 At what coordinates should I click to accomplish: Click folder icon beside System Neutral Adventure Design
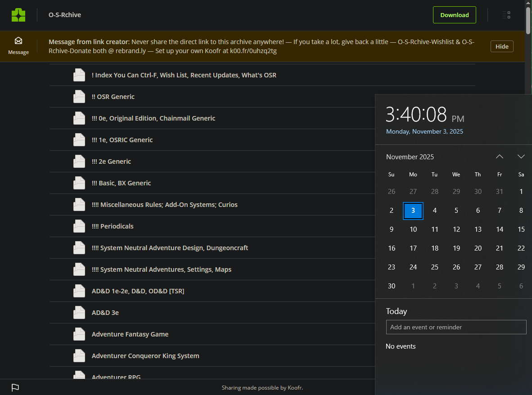point(79,247)
